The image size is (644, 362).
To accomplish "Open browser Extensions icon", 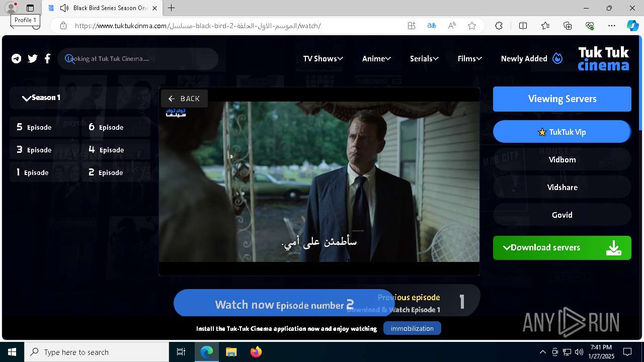I will coord(499,26).
